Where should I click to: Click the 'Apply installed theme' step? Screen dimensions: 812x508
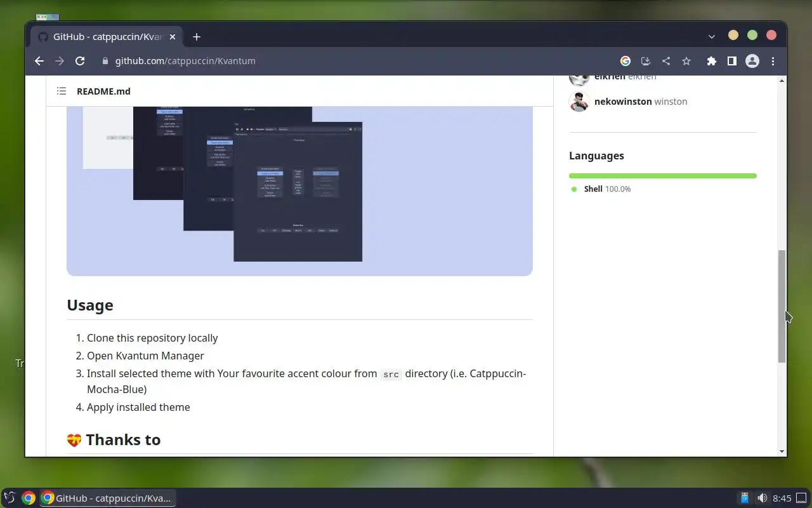138,407
